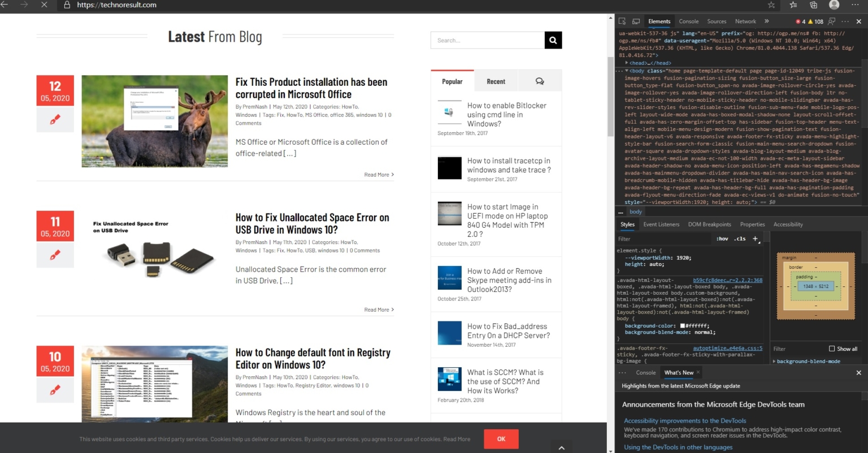Click the OK cookie consent button

501,439
